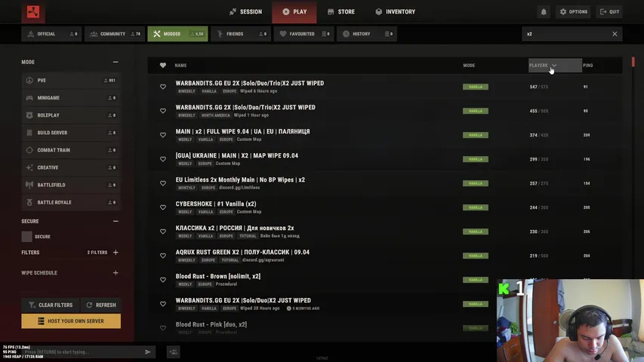Screen dimensions: 644x362
Task: Select the CYBERSHOKE #1 Vanilla (x2) server name
Action: (216, 204)
